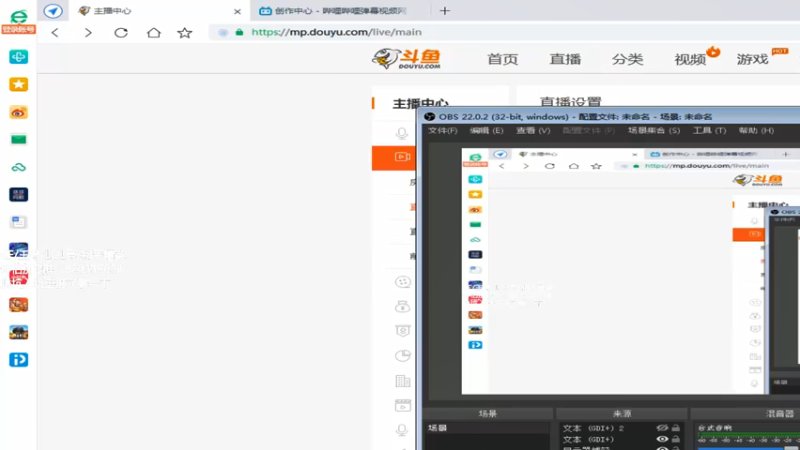Toggle visibility of 文本 (GDI+) 2 source
This screenshot has width=800, height=450.
coord(662,428)
